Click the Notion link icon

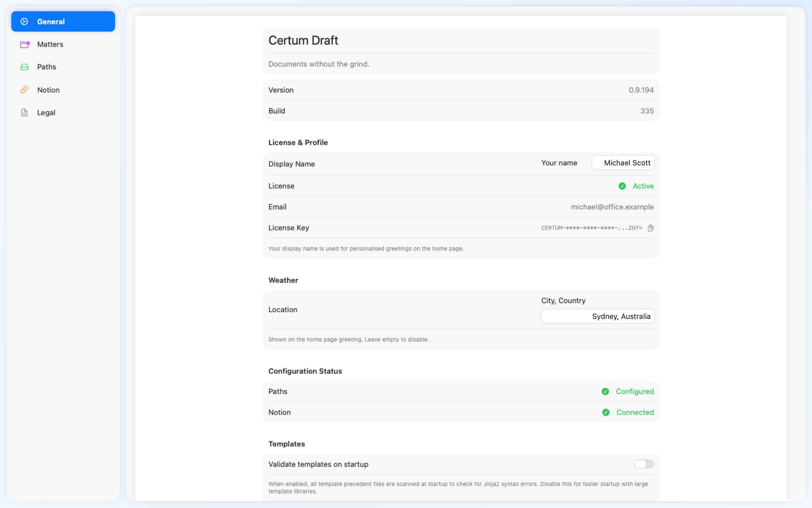coord(24,90)
